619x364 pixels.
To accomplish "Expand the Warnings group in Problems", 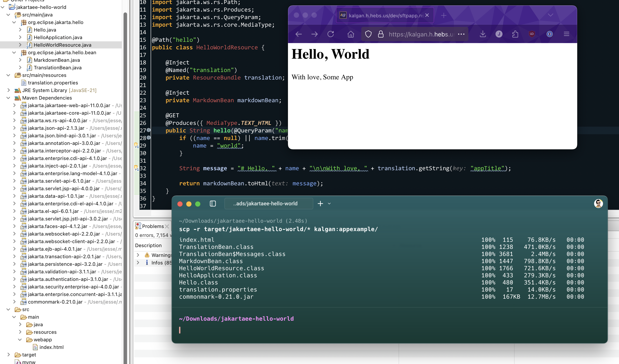I will (x=138, y=255).
